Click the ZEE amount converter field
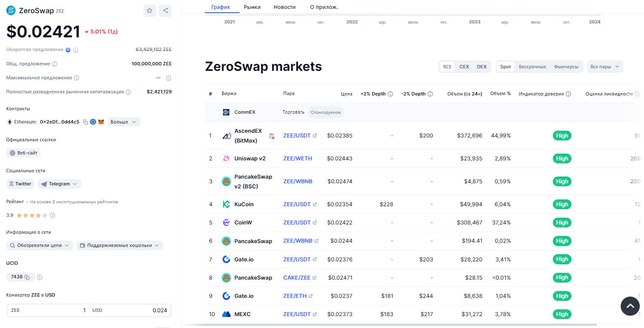 click(47, 310)
